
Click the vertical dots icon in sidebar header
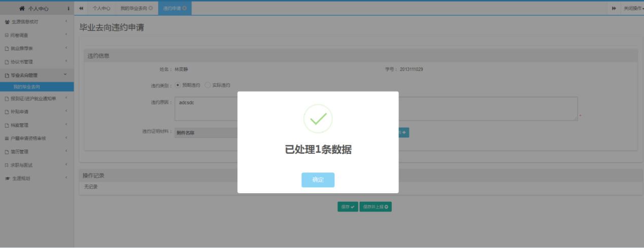69,9
